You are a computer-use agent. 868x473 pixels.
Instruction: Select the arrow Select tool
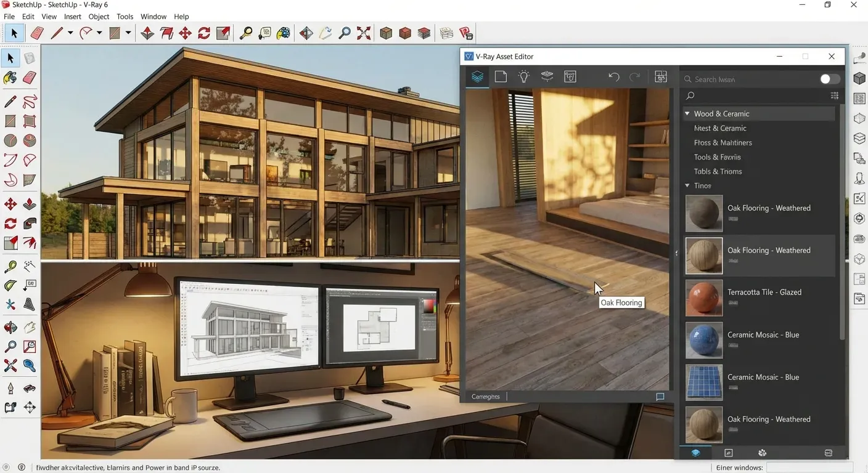pos(14,33)
